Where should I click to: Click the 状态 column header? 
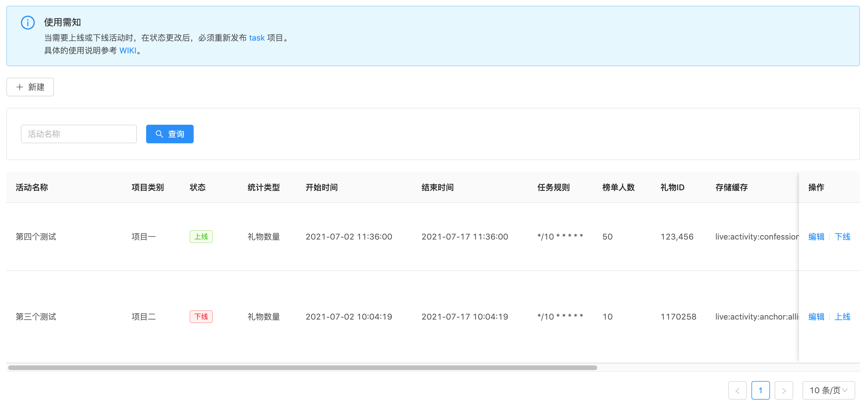[x=197, y=187]
